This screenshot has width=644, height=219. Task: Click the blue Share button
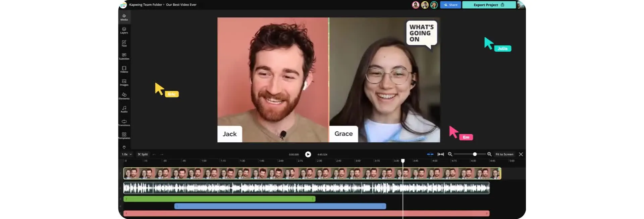[450, 5]
